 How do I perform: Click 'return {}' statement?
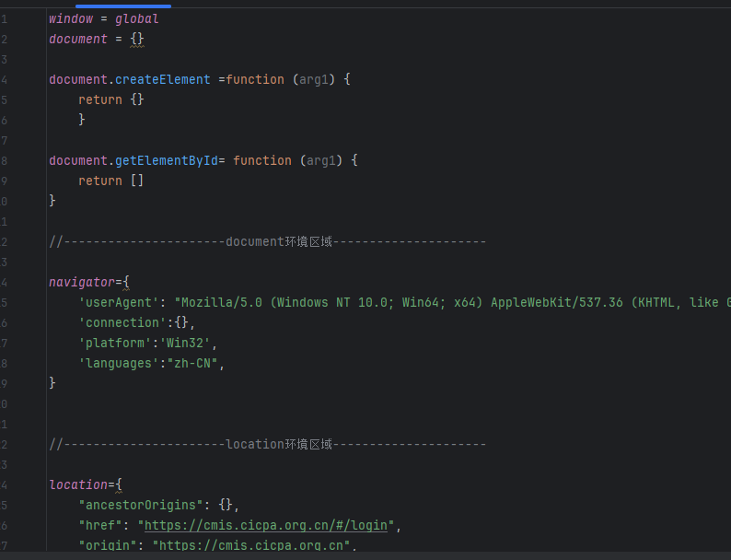pyautogui.click(x=111, y=99)
